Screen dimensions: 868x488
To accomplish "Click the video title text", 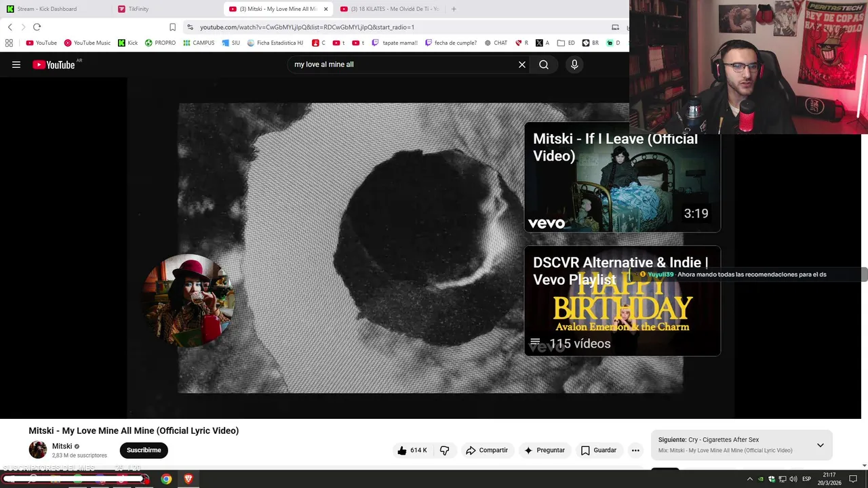I will pos(134,430).
